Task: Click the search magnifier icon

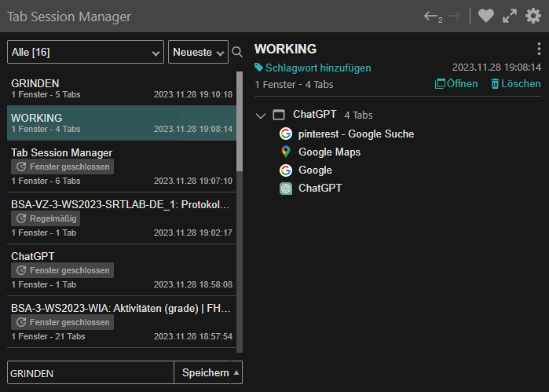Action: (x=237, y=53)
